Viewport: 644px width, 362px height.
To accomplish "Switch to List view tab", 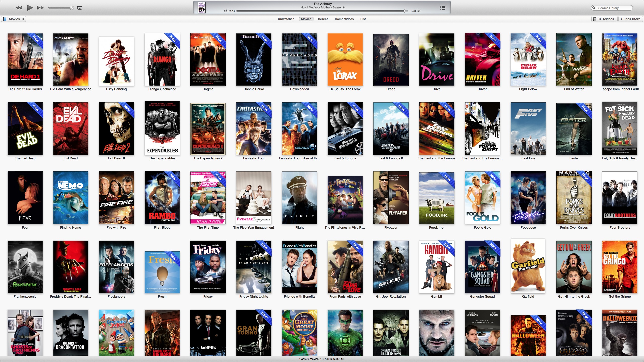I will (x=363, y=19).
